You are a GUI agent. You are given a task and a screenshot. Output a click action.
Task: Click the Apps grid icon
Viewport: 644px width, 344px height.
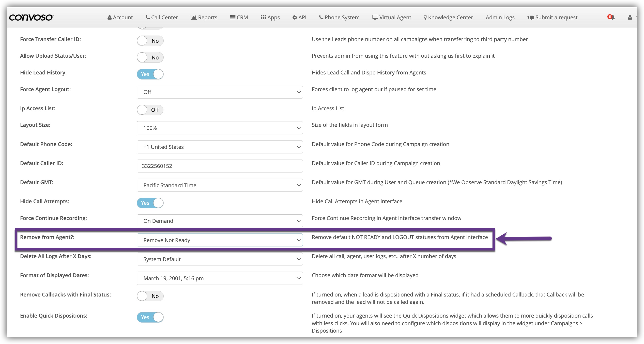263,17
